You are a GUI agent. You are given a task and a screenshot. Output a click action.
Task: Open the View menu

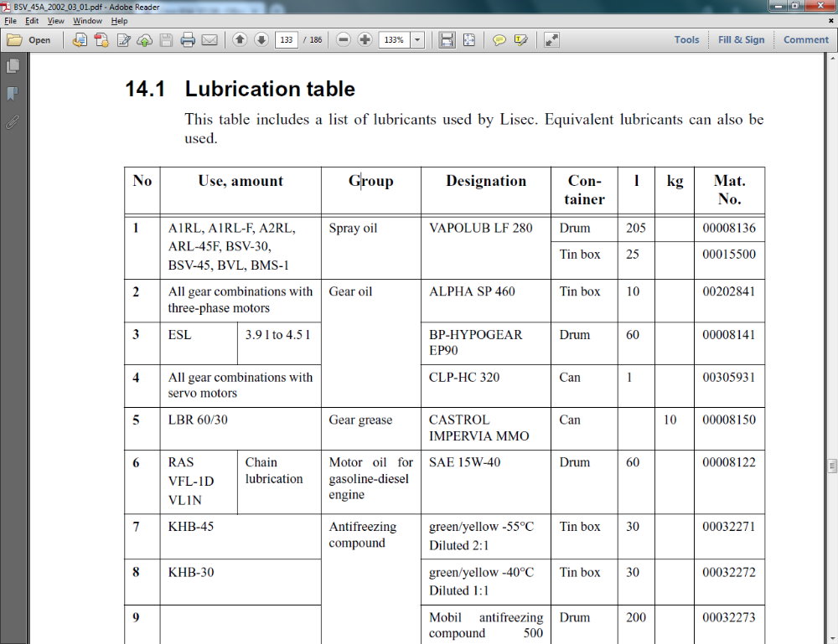(x=55, y=21)
